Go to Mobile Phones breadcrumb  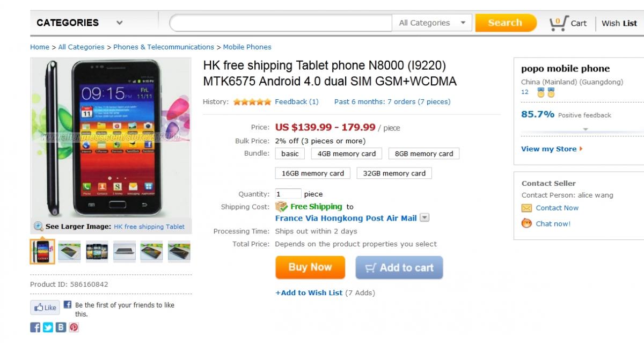[247, 47]
